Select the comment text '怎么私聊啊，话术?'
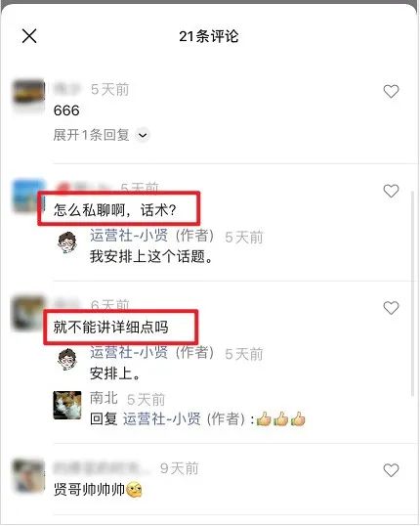Image resolution: width=420 pixels, height=526 pixels. point(114,210)
